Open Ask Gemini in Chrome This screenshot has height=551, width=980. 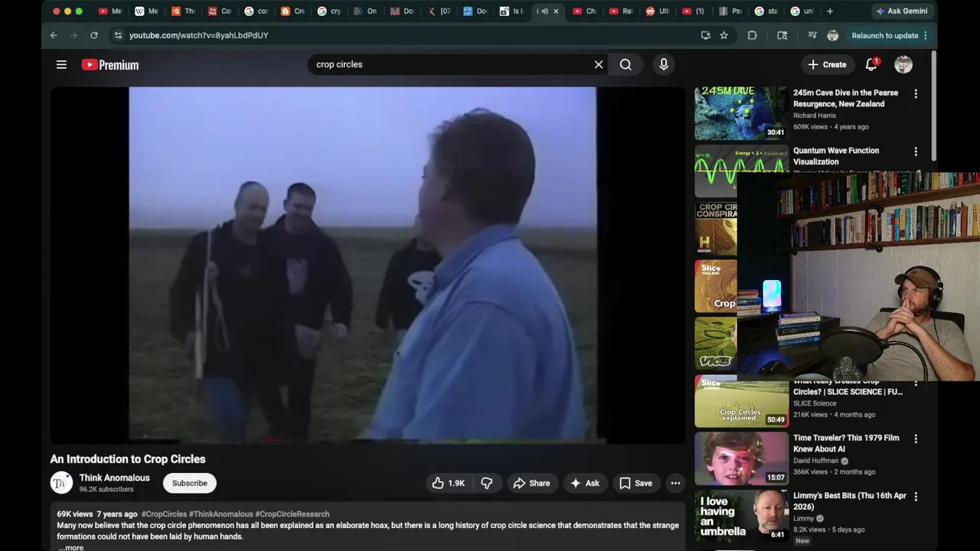click(901, 11)
